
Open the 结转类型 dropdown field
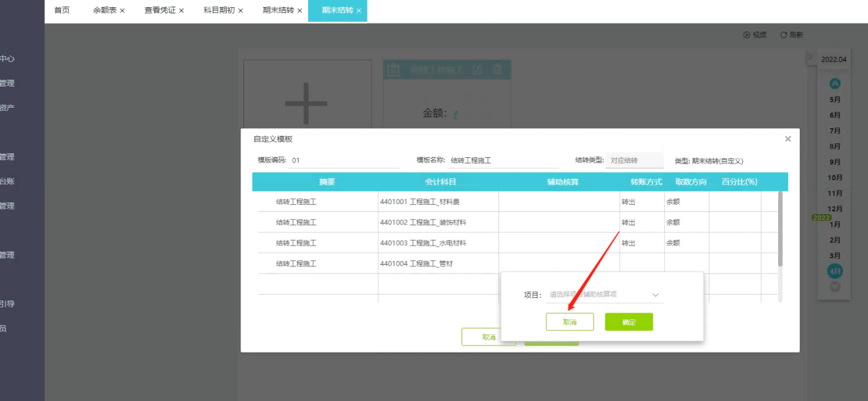pyautogui.click(x=634, y=161)
